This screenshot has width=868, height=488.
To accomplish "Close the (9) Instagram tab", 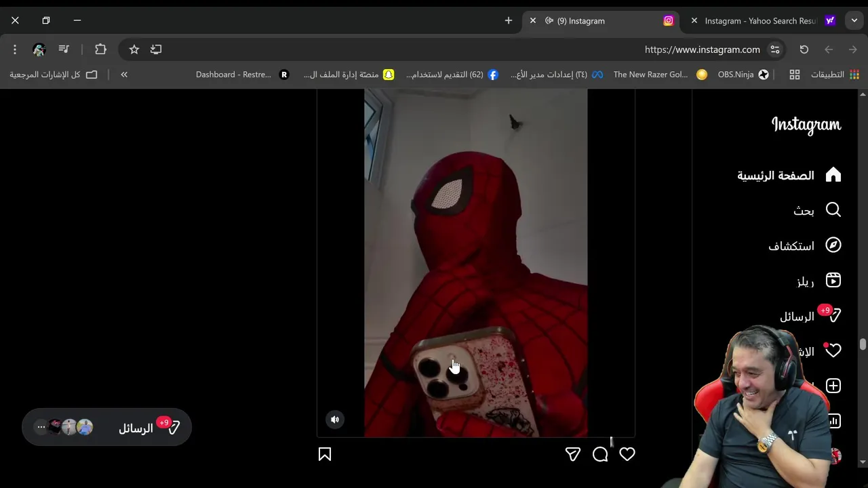I will tap(533, 21).
